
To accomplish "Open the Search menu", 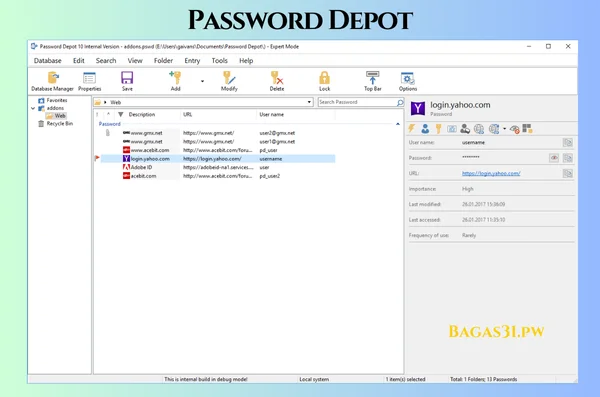I will tap(106, 60).
